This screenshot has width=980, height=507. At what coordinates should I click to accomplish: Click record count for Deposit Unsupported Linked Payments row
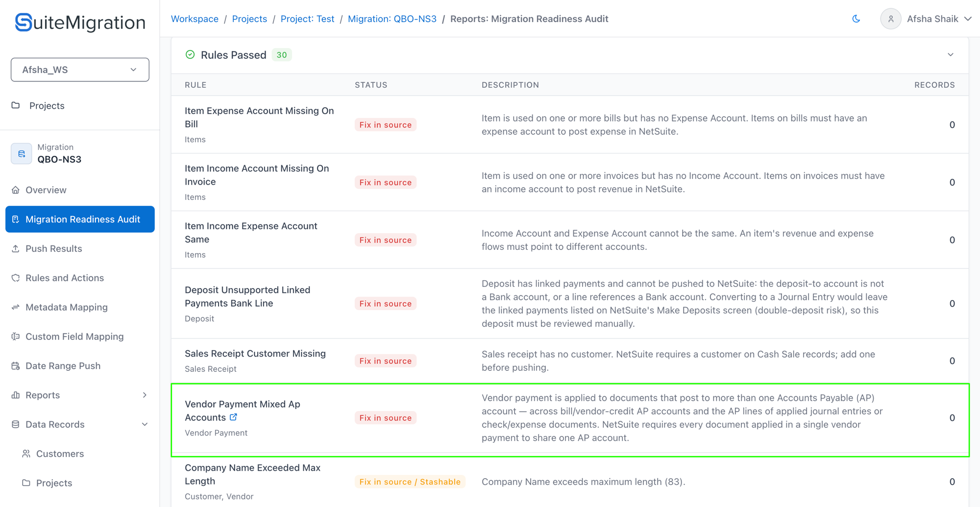(952, 304)
